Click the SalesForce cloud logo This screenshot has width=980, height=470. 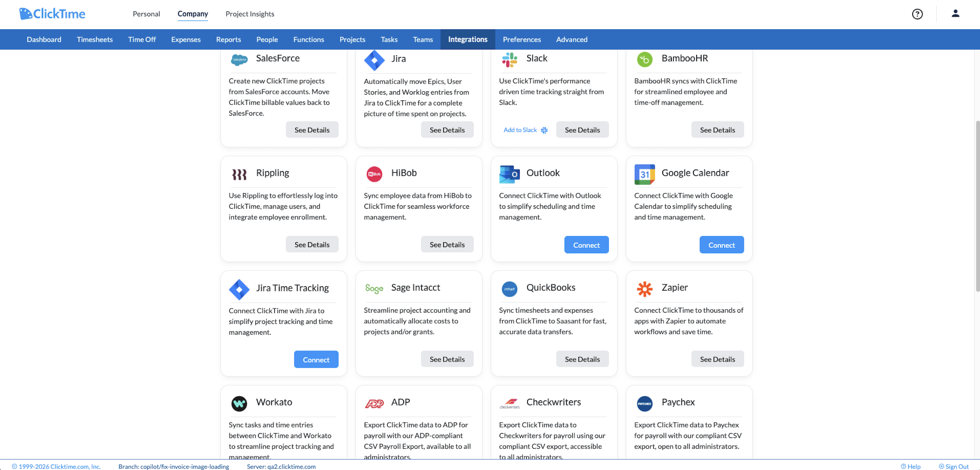coord(239,59)
